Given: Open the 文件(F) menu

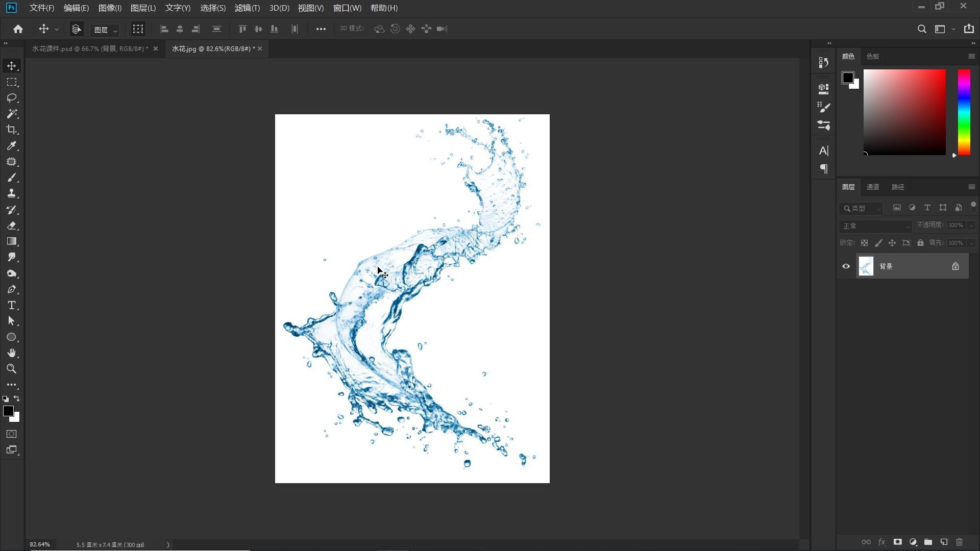Looking at the screenshot, I should [x=42, y=8].
